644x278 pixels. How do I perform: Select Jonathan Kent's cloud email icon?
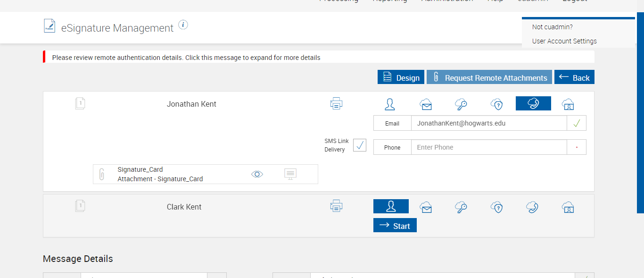pos(426,104)
